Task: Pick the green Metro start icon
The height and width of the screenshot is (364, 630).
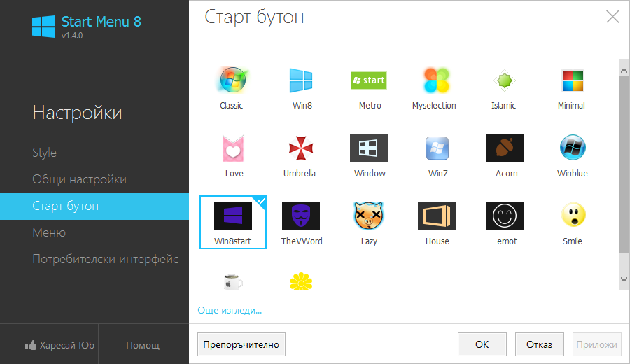Action: (369, 80)
